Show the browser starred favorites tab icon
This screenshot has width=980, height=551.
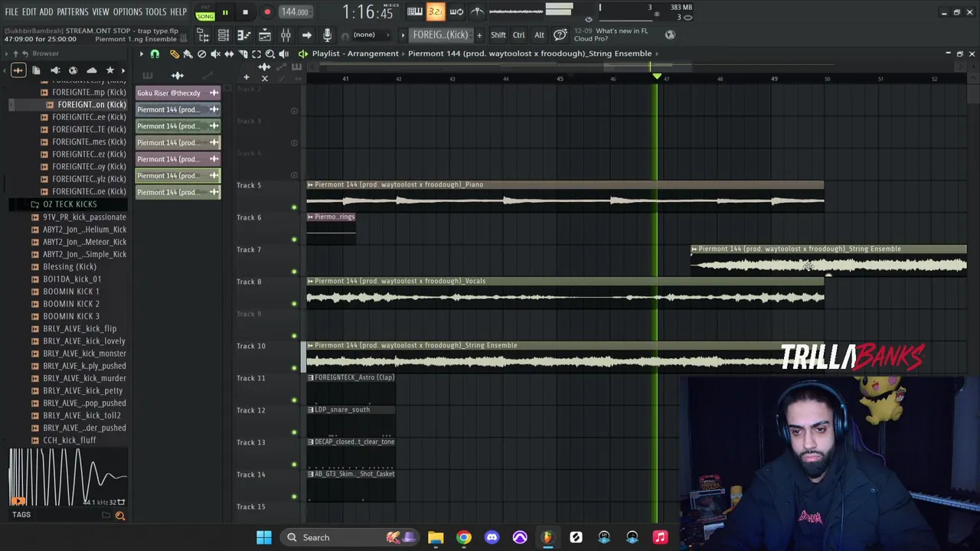(x=109, y=70)
